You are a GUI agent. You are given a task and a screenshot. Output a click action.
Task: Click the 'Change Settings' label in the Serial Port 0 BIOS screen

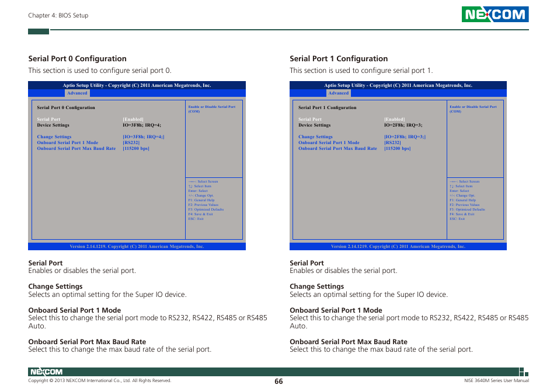point(54,136)
